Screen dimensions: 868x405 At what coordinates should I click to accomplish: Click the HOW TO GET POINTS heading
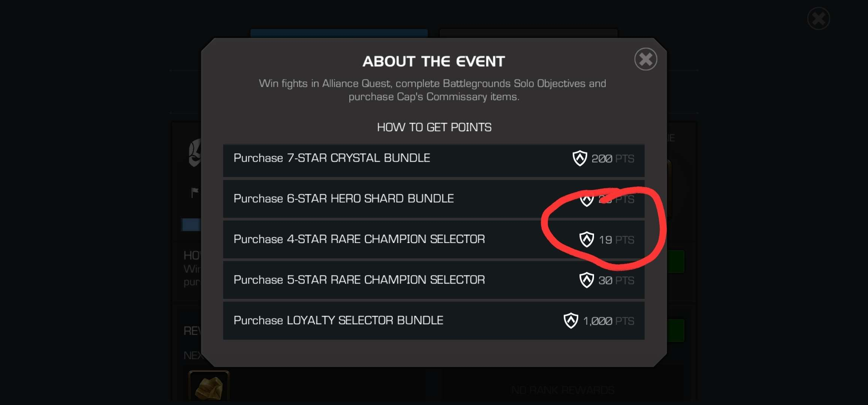click(434, 127)
